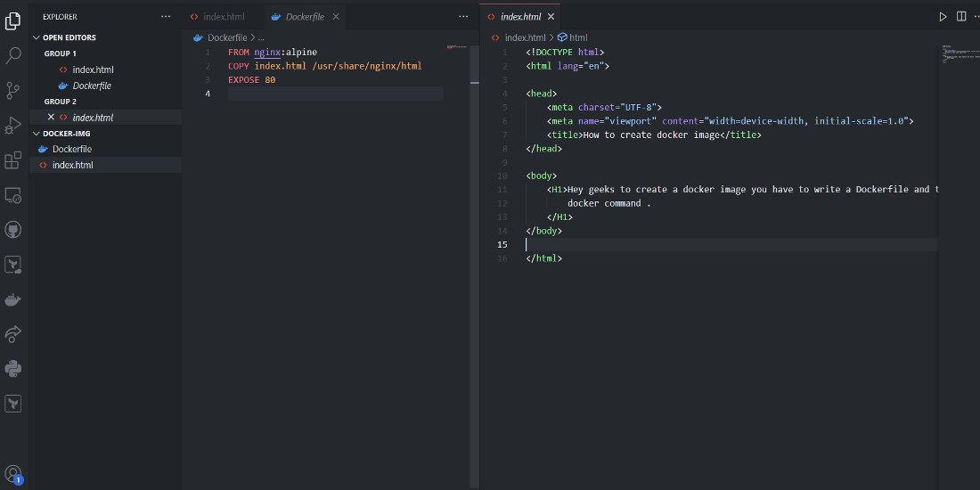This screenshot has height=490, width=980.
Task: Click the docker command text on line 12
Action: pyautogui.click(x=609, y=203)
